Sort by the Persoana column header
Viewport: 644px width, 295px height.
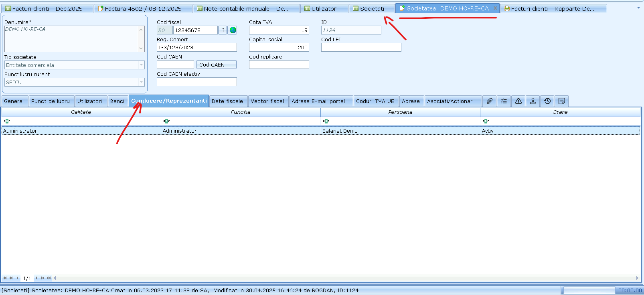pos(400,112)
